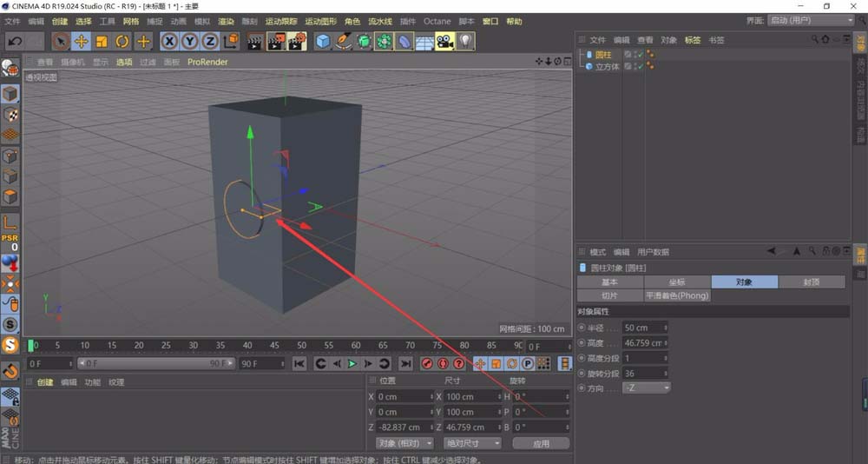Switch to Polygons mode cube icon

10,196
